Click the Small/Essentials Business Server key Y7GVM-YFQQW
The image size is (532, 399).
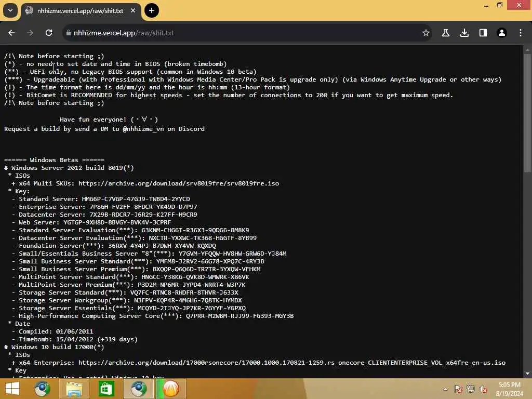[x=232, y=254]
